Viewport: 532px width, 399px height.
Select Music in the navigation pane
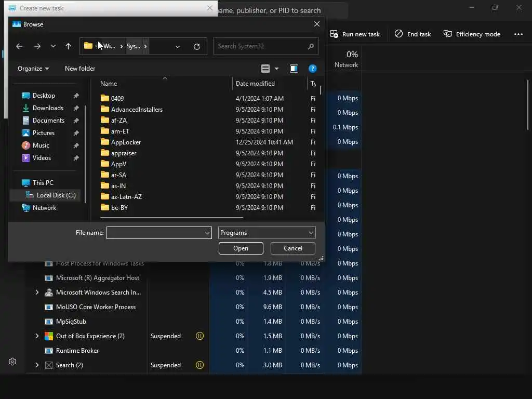41,145
